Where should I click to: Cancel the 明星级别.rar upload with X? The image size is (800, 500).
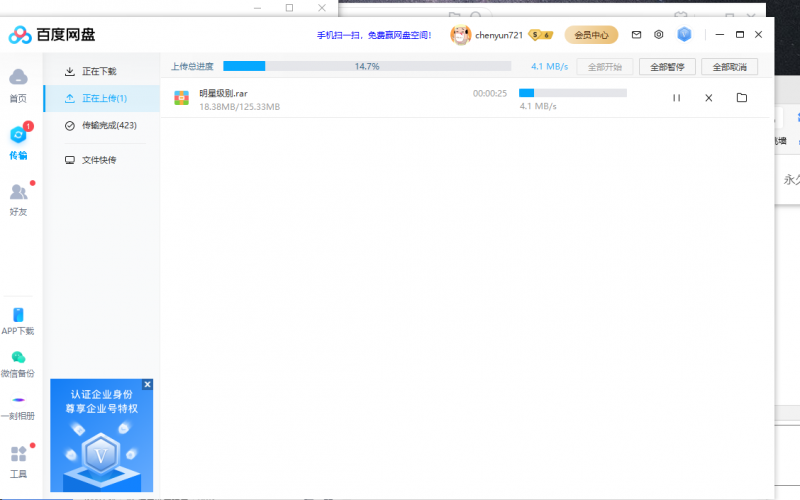pos(709,98)
